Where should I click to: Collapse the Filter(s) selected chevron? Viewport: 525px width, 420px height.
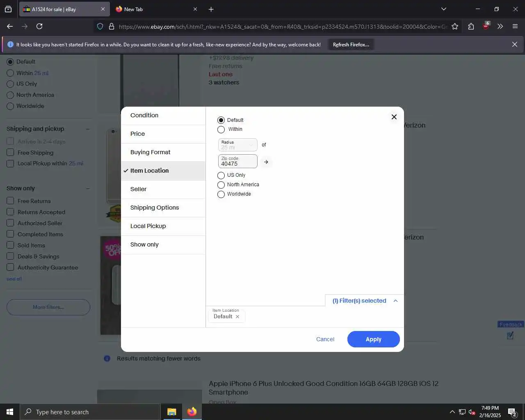[x=395, y=301]
